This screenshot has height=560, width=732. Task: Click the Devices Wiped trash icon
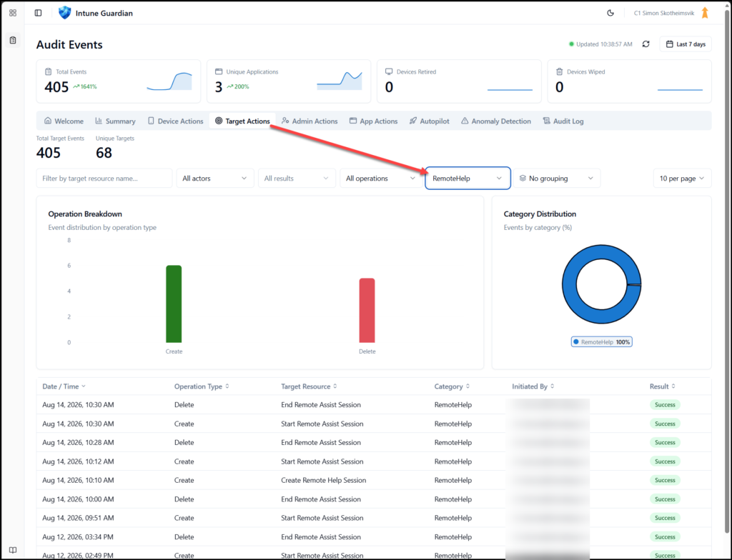click(559, 72)
